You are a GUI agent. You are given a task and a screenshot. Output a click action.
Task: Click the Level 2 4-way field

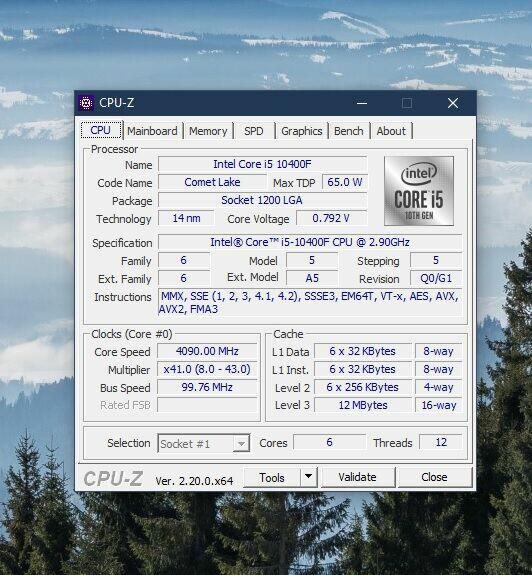[439, 387]
